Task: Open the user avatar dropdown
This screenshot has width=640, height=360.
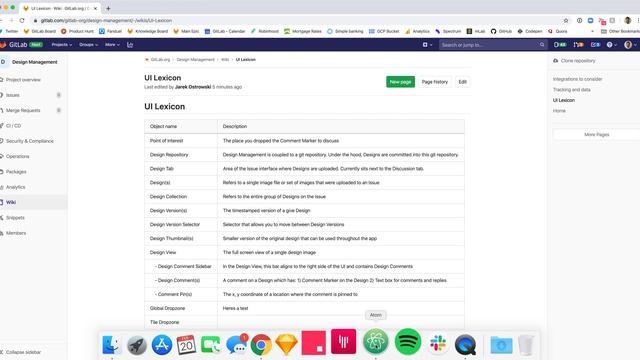Action: pyautogui.click(x=630, y=44)
